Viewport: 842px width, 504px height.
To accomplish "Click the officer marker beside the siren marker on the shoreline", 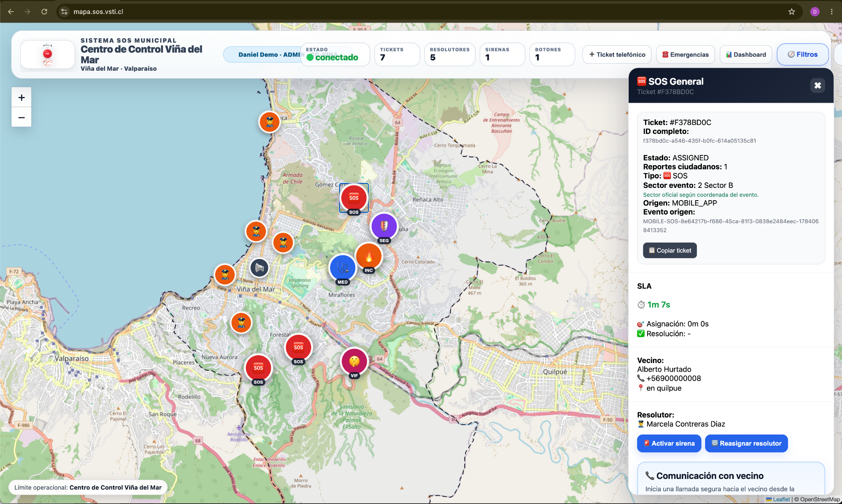I will pyautogui.click(x=225, y=275).
